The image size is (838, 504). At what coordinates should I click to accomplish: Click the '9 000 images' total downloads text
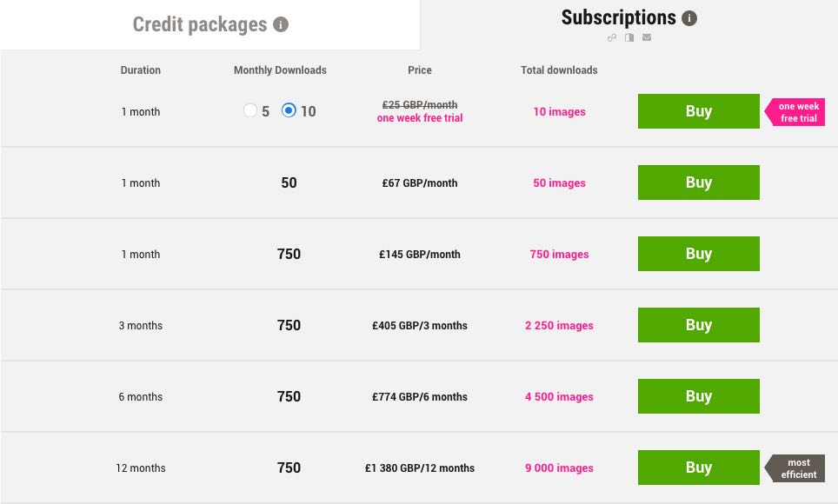(x=559, y=468)
